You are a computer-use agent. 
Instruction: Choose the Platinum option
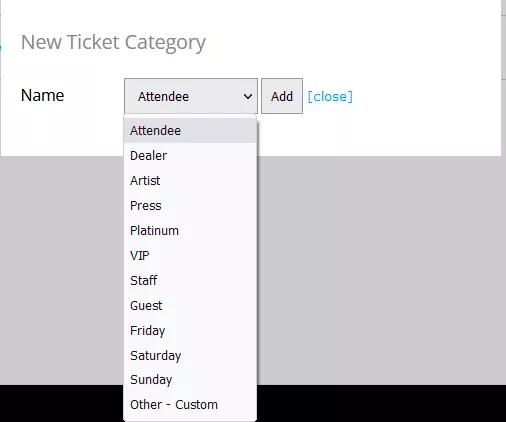coord(190,231)
